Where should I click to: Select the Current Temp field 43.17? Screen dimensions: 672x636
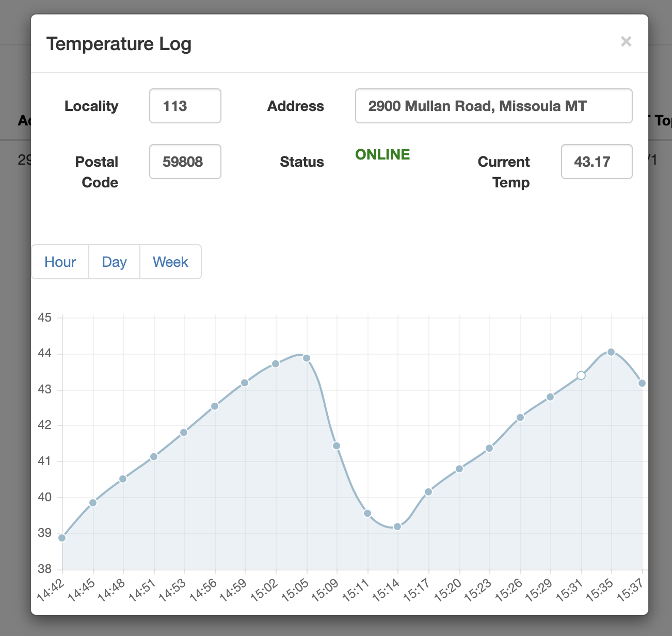click(596, 162)
